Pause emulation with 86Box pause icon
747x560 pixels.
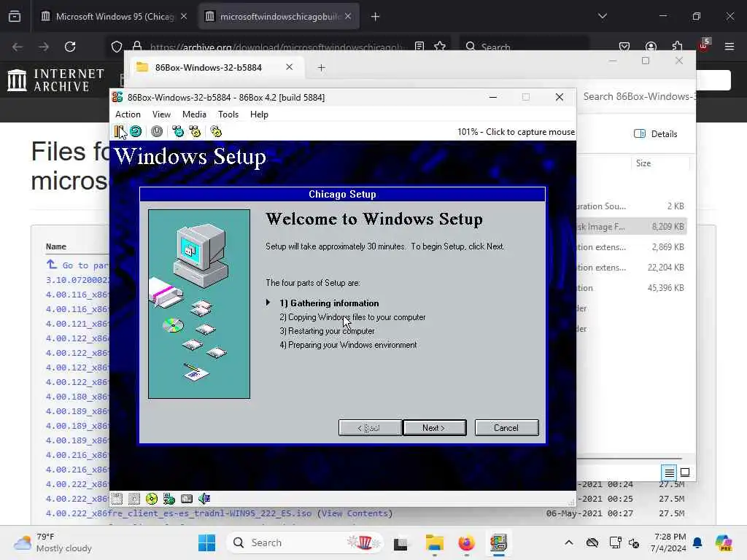119,131
